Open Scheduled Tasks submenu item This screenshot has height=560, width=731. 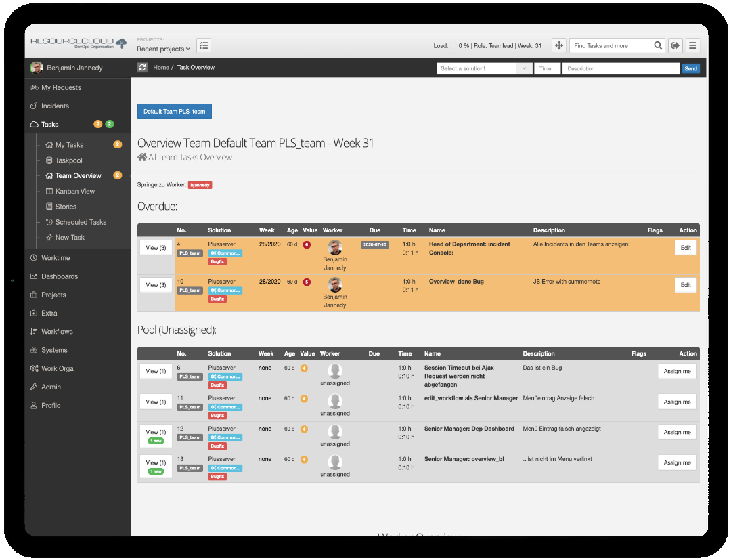point(79,222)
